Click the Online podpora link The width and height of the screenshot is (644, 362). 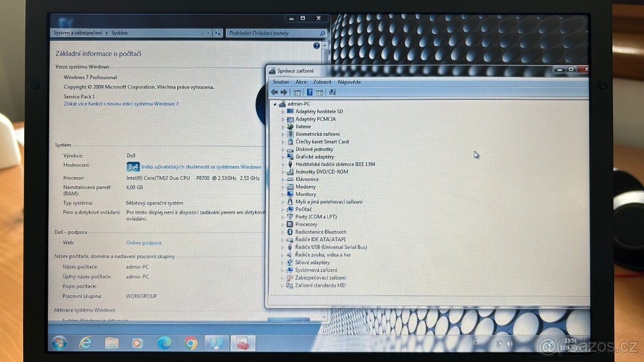(x=143, y=243)
